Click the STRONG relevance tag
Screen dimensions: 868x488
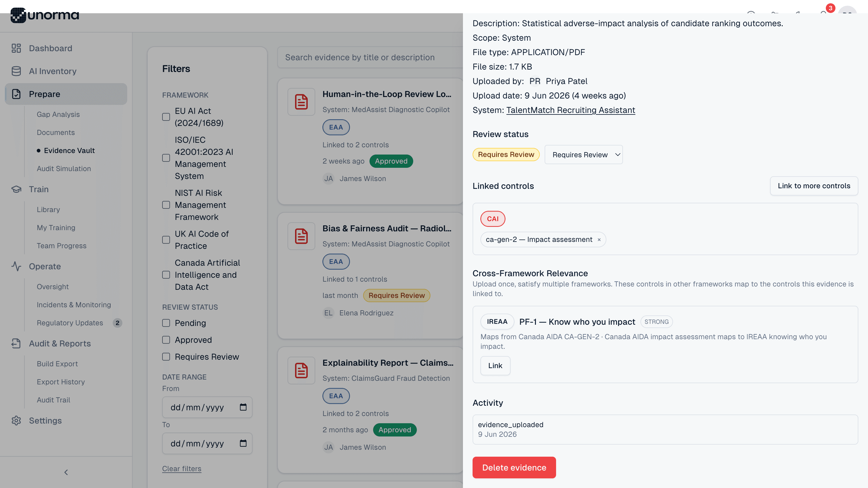(x=656, y=322)
